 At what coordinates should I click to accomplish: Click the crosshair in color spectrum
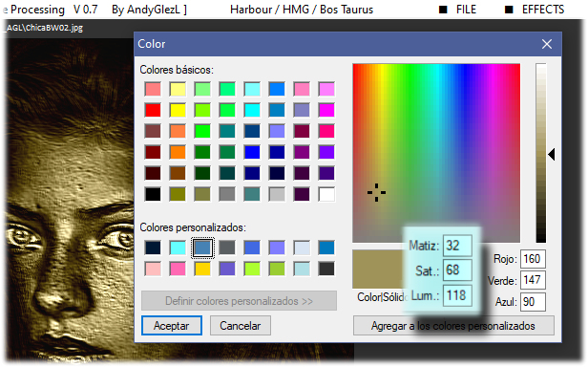(376, 192)
